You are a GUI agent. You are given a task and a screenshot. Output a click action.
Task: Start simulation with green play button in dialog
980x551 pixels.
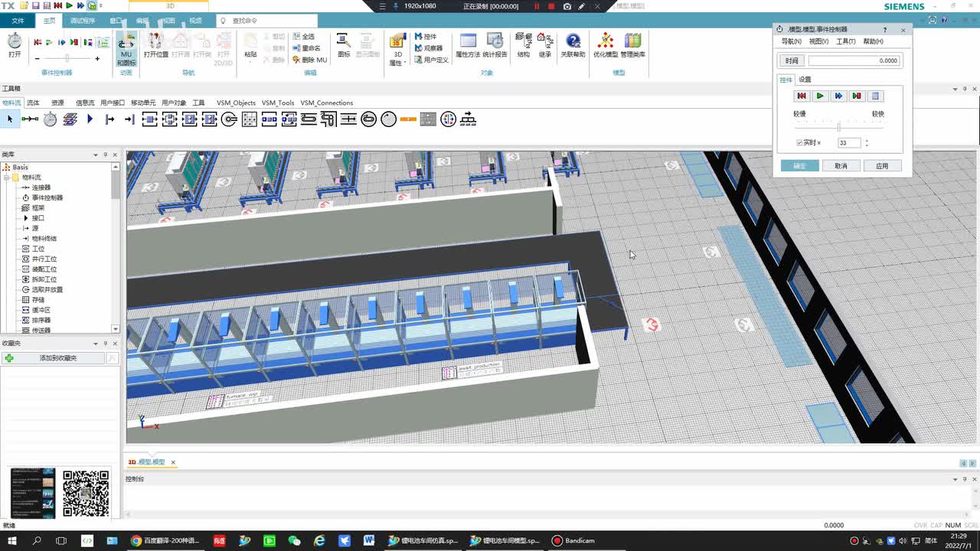coord(820,96)
